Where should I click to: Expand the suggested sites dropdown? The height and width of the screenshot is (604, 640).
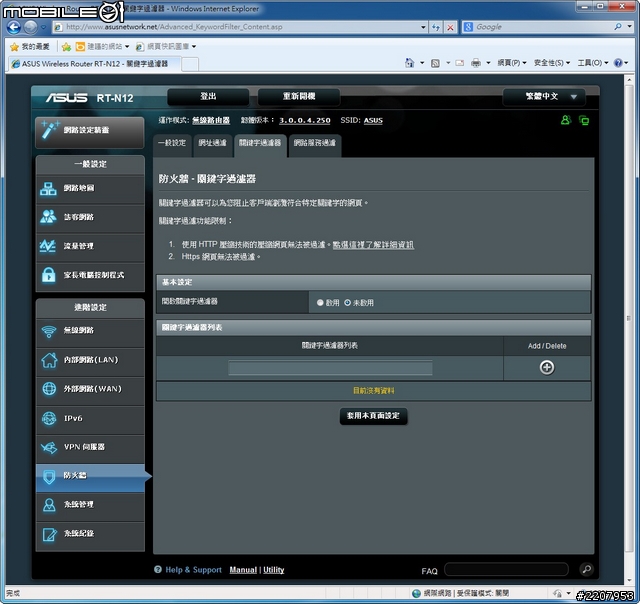coord(127,47)
